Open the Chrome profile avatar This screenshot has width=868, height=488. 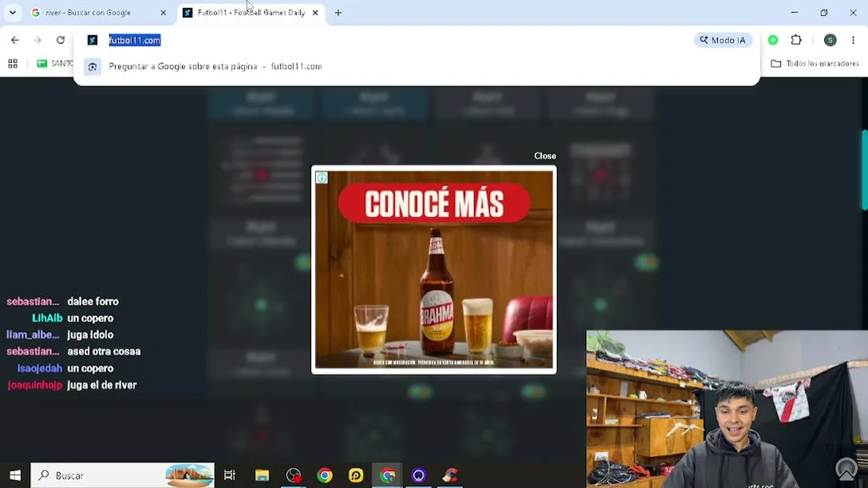click(830, 40)
